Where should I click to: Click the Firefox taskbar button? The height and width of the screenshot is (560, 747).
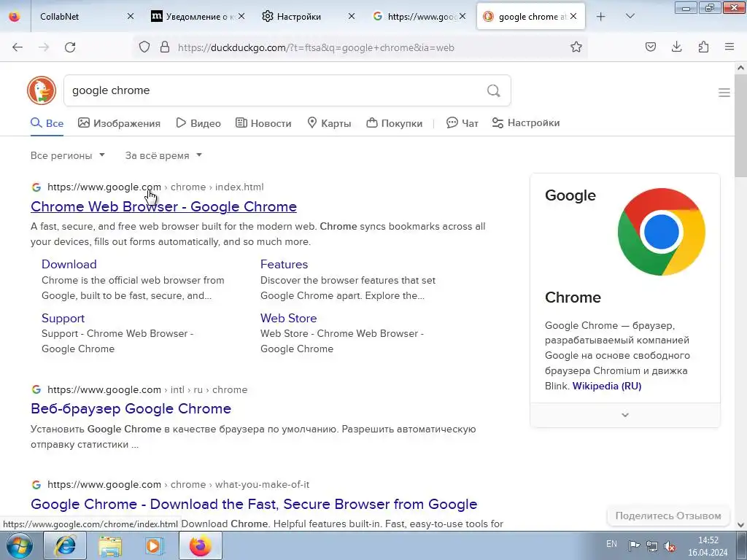coord(200,545)
